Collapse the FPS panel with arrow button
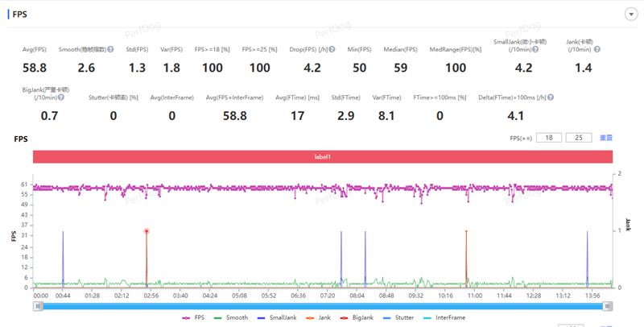The height and width of the screenshot is (327, 644). (631, 14)
